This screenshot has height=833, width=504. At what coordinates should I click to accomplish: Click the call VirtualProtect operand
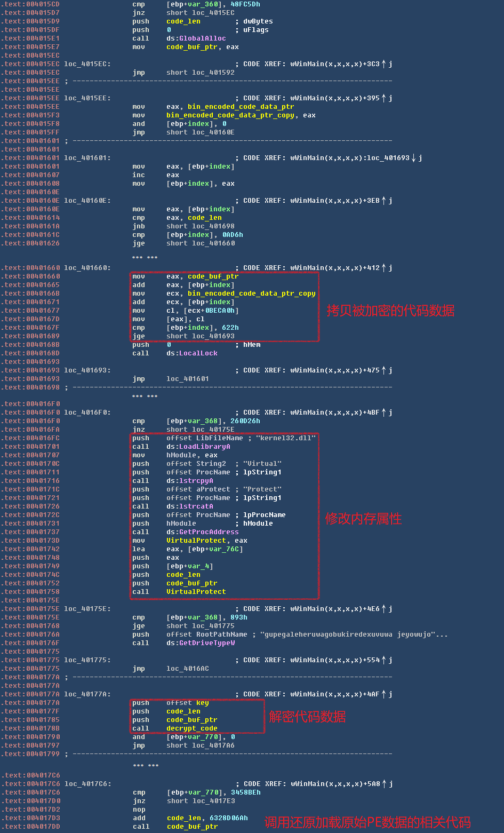(196, 592)
